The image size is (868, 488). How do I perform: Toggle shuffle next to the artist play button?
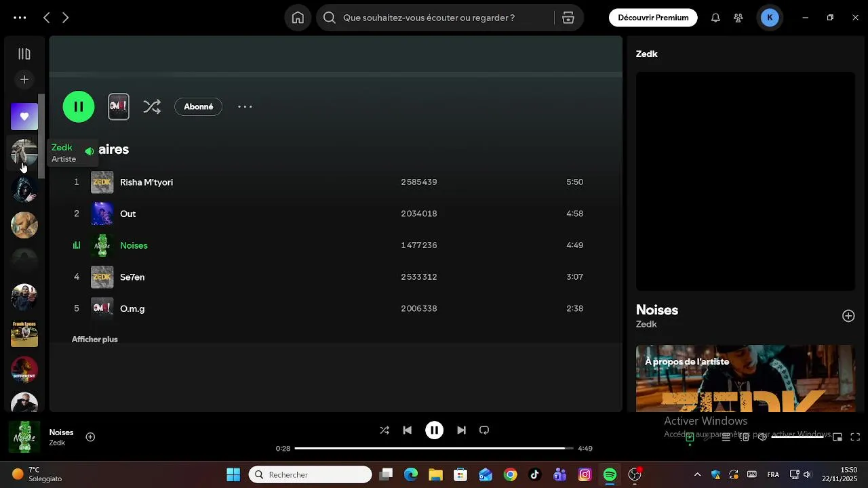[x=152, y=106]
